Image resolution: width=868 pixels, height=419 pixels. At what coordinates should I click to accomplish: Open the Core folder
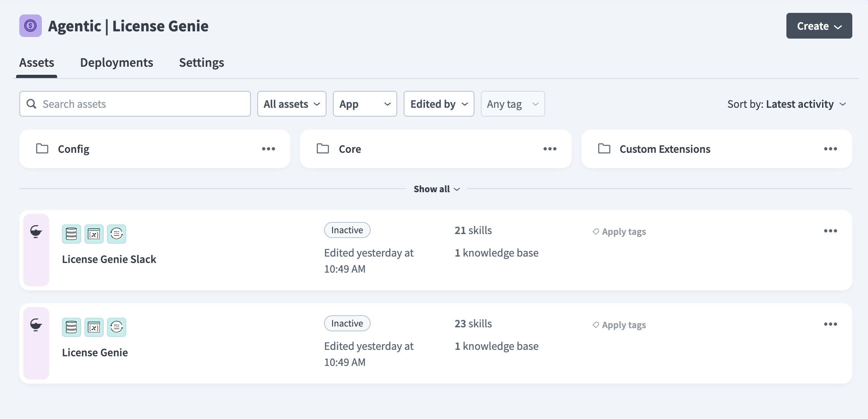[436, 149]
